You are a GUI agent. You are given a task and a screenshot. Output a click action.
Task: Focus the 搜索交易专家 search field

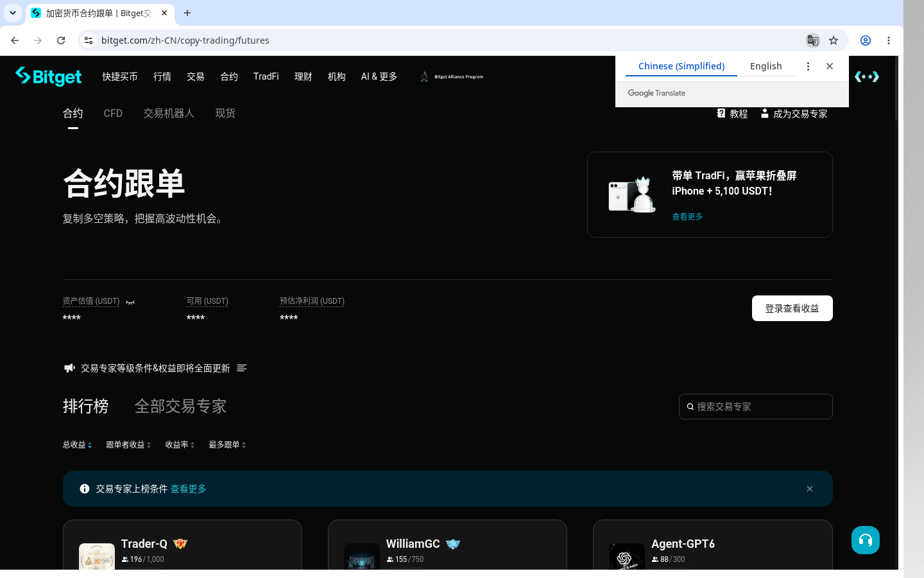point(756,407)
